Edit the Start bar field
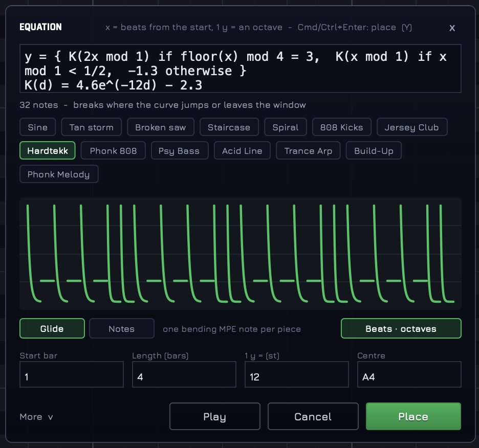The image size is (479, 448). pos(72,374)
